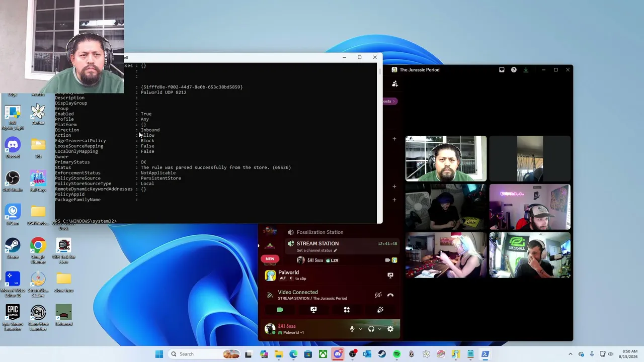Screen dimensions: 644x362
Task: Toggle deafen with the headphones icon
Action: coord(371,329)
